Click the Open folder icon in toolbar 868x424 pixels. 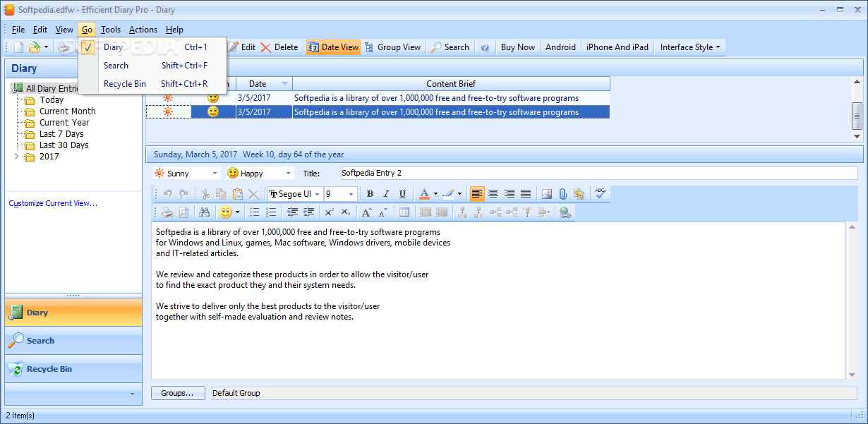34,47
